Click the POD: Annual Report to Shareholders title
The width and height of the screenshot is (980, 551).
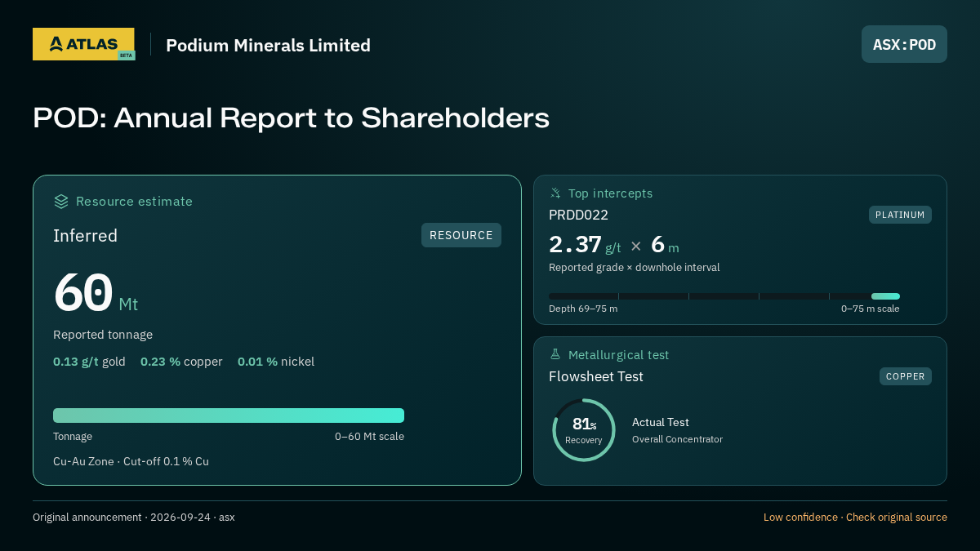click(x=291, y=118)
